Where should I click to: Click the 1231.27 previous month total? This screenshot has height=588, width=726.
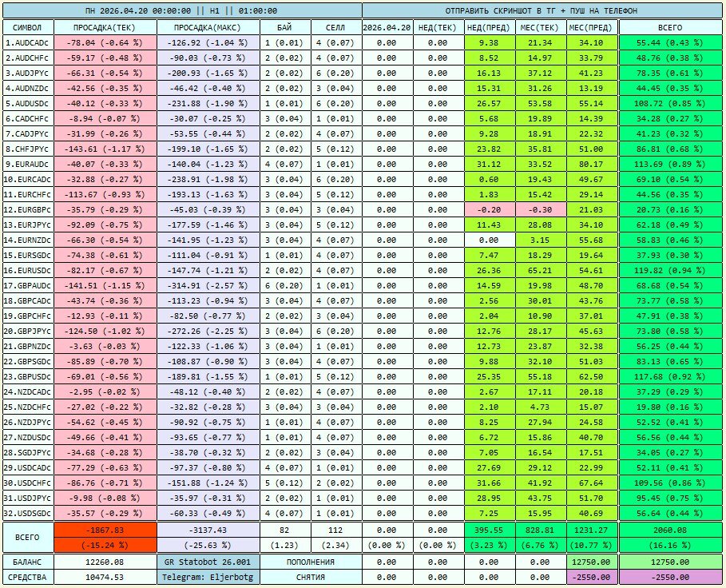tap(592, 530)
